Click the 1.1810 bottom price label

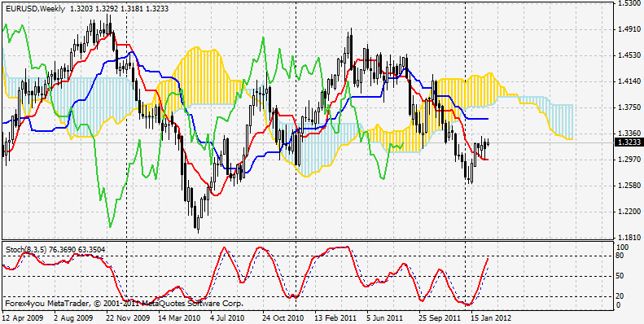tap(629, 238)
